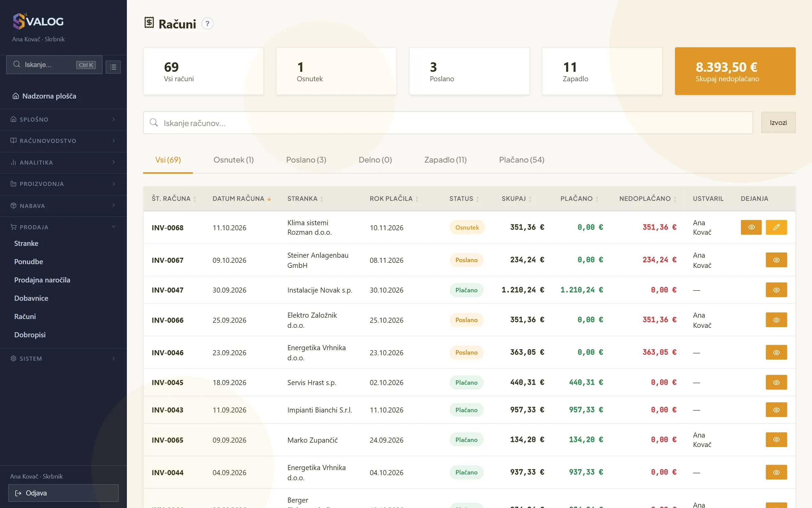Image resolution: width=812 pixels, height=508 pixels.
Task: Click the Iskanje računov search field
Action: click(448, 123)
